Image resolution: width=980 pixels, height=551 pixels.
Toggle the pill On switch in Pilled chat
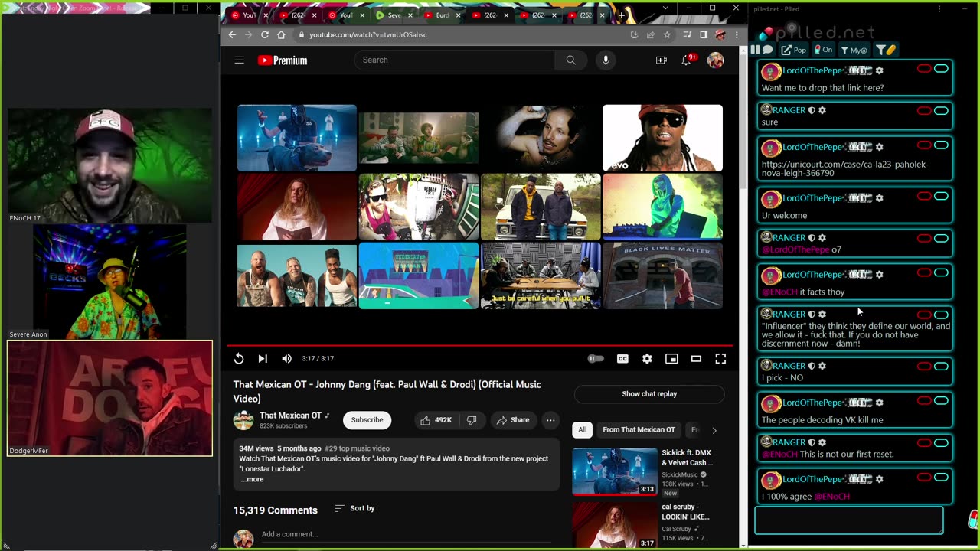tap(823, 50)
